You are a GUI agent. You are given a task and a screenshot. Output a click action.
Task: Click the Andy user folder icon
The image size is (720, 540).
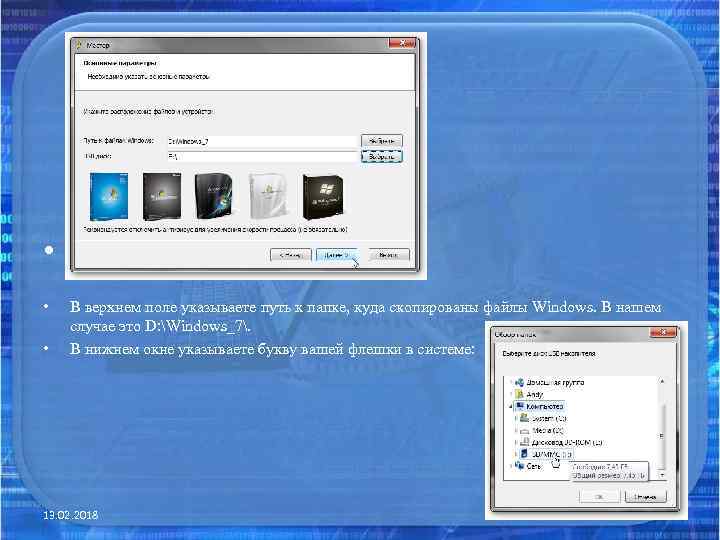pyautogui.click(x=519, y=394)
